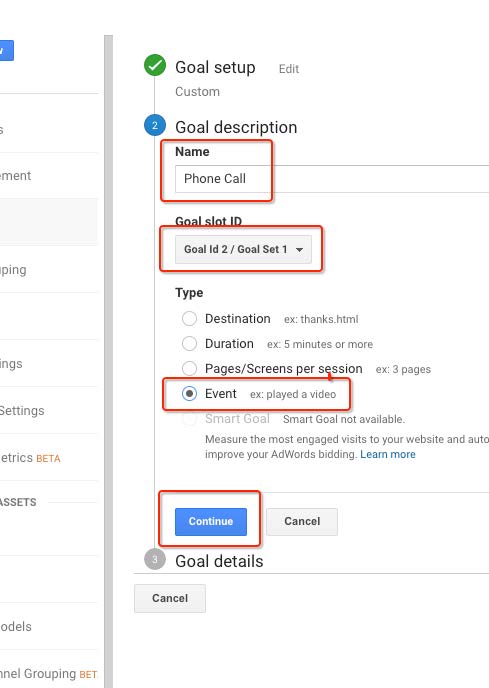Viewport: 489px width, 688px height.
Task: Select the Destination radio button
Action: 189,319
